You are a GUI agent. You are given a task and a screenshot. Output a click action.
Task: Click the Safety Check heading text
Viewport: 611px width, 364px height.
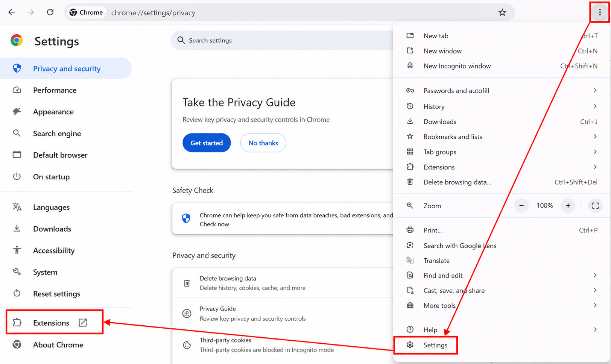[x=193, y=190]
